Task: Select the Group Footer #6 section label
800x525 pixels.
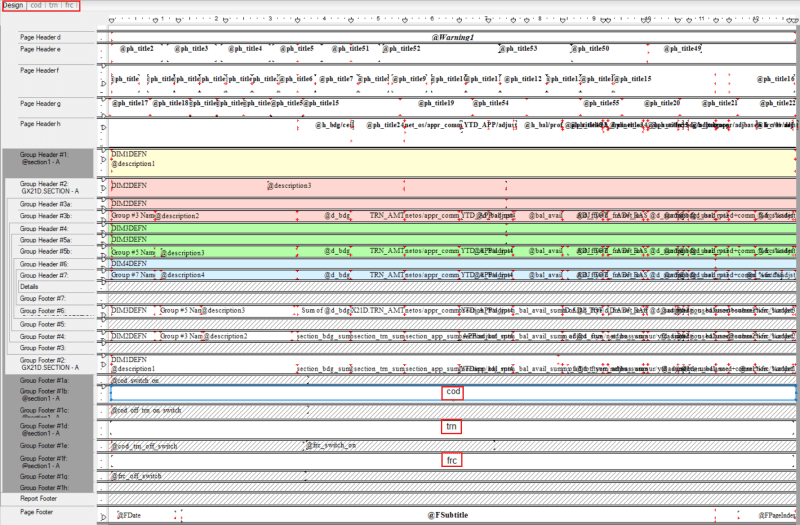Action: (x=43, y=311)
